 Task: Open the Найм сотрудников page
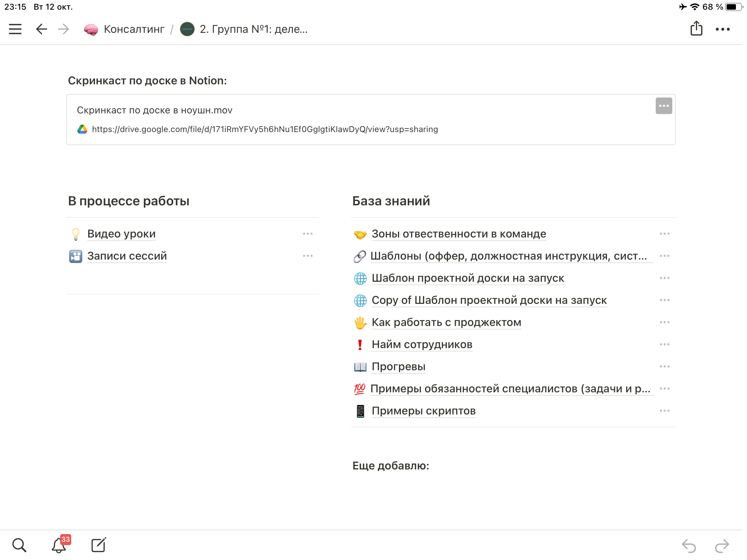tap(422, 345)
